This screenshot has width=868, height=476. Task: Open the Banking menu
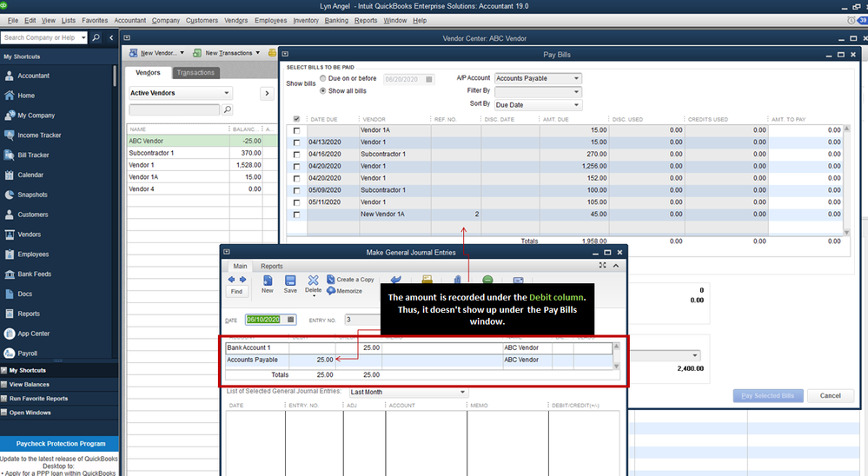[x=336, y=21]
